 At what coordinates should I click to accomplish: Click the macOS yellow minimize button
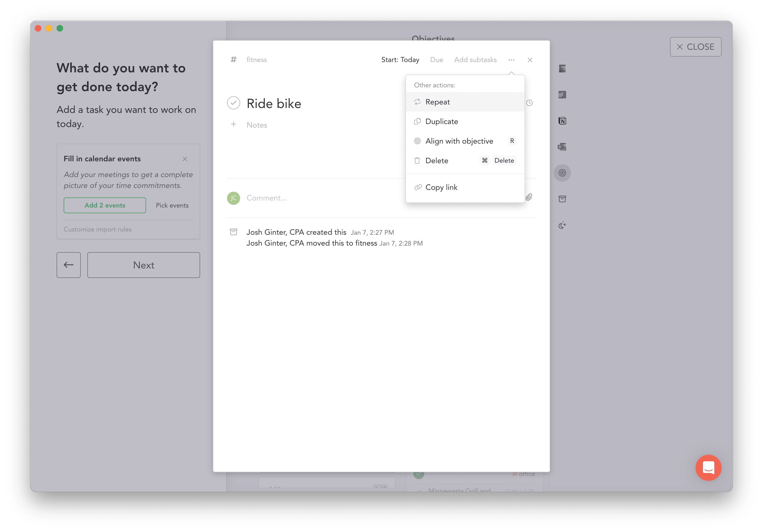pos(49,28)
